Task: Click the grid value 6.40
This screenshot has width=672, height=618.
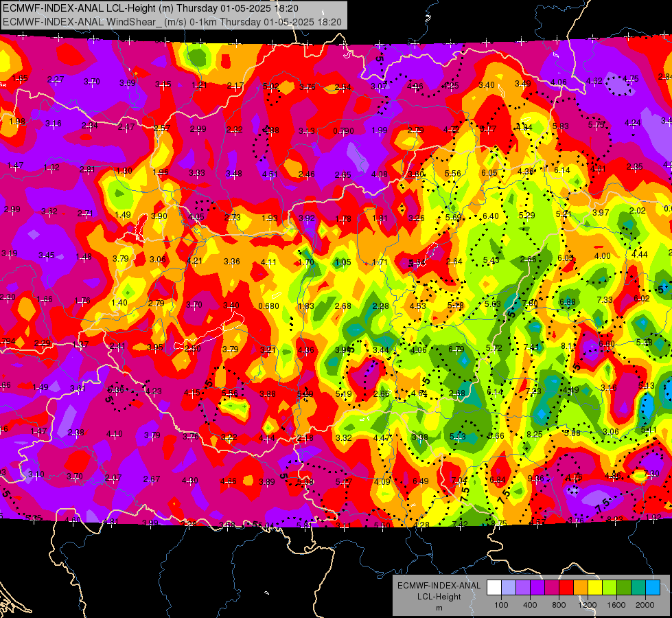Action: pos(491,216)
